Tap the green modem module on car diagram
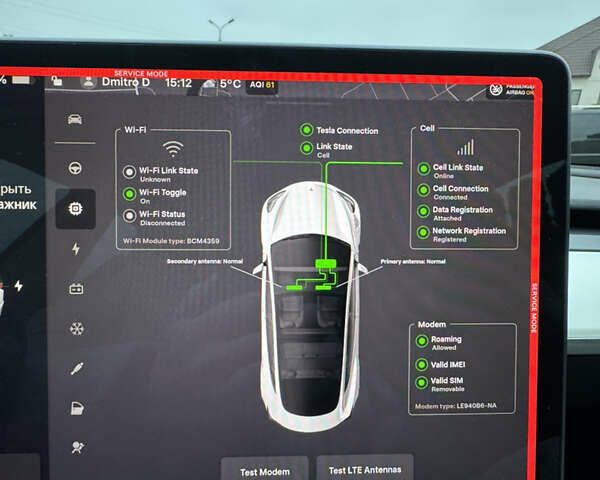This screenshot has width=600, height=480. click(x=326, y=263)
